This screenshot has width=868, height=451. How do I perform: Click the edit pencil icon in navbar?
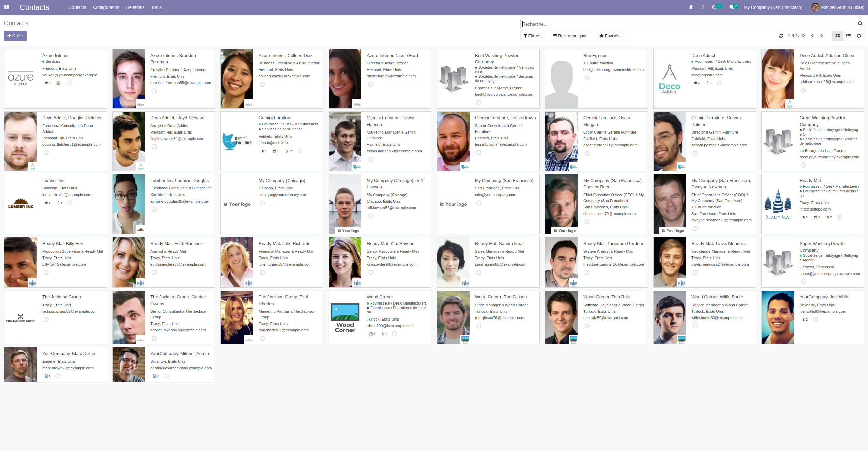702,7
